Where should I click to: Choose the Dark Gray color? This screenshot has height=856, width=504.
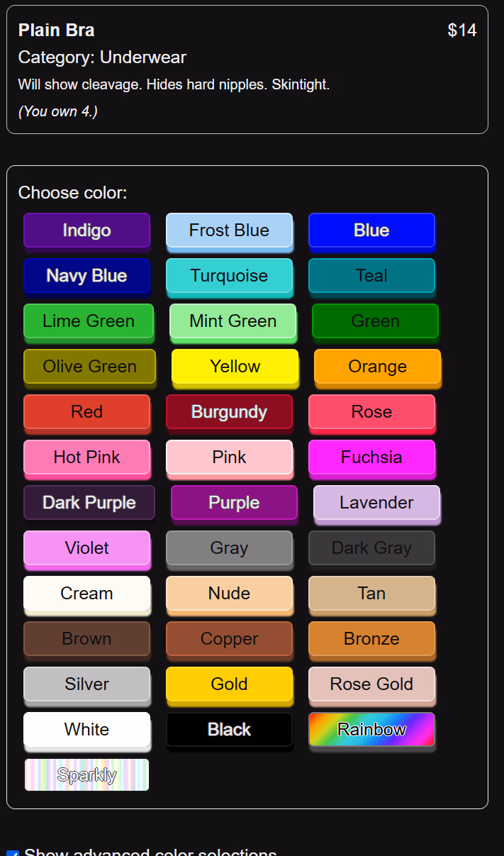[x=371, y=548]
